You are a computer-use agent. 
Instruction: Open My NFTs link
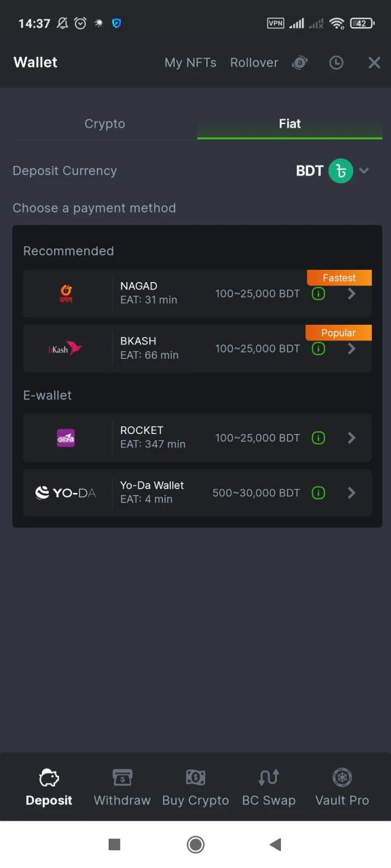190,62
